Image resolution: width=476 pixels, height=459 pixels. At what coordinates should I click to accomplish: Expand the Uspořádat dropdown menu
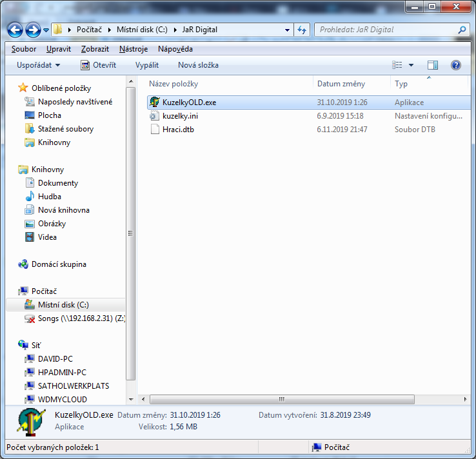pos(39,65)
